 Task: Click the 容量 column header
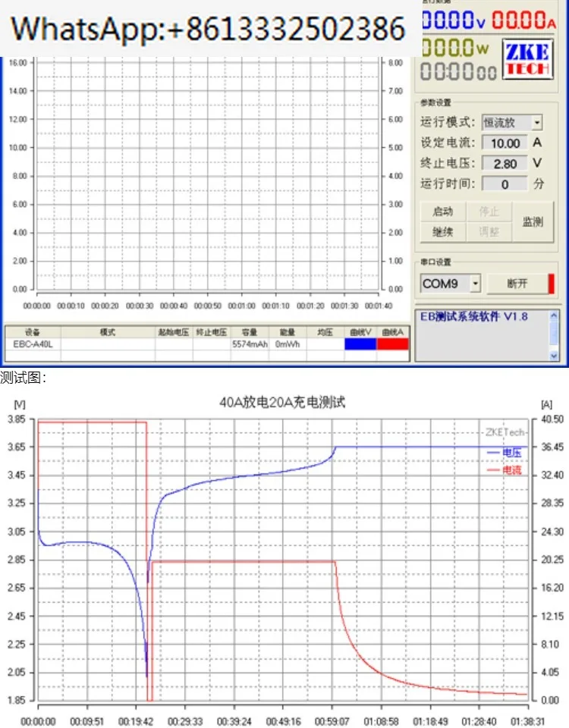click(250, 332)
